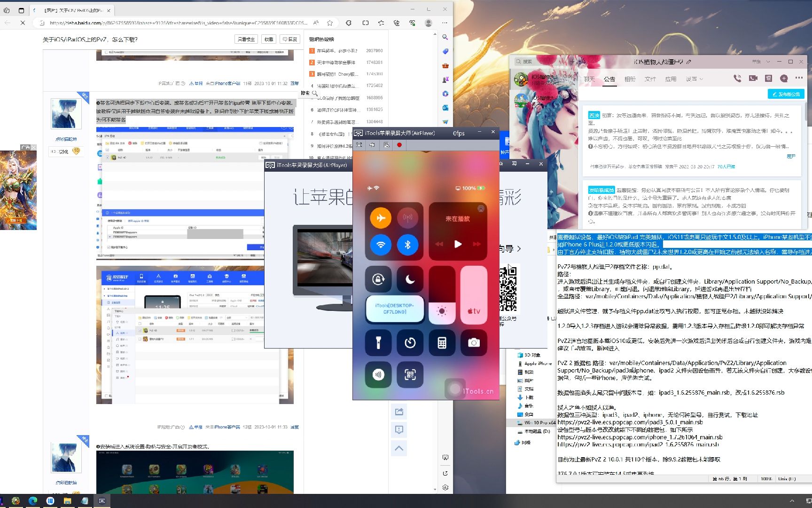Show hidden tray icons on the taskbar

[x=792, y=501]
